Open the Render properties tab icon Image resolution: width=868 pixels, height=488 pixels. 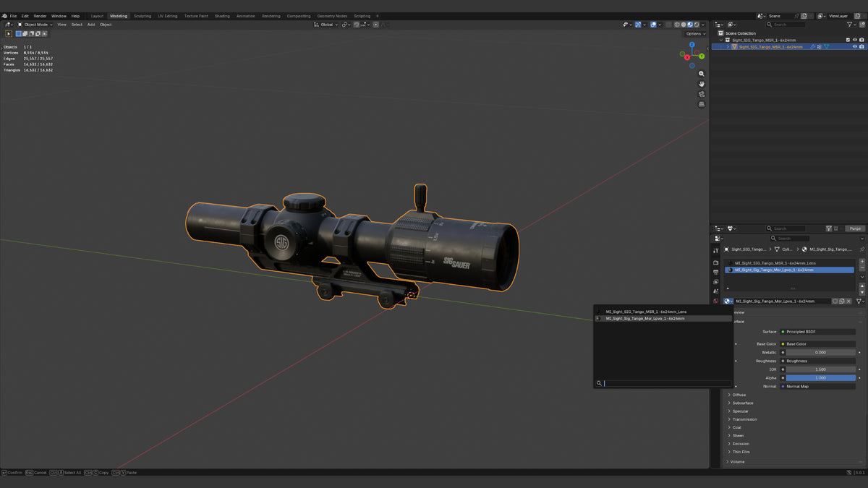pos(715,262)
